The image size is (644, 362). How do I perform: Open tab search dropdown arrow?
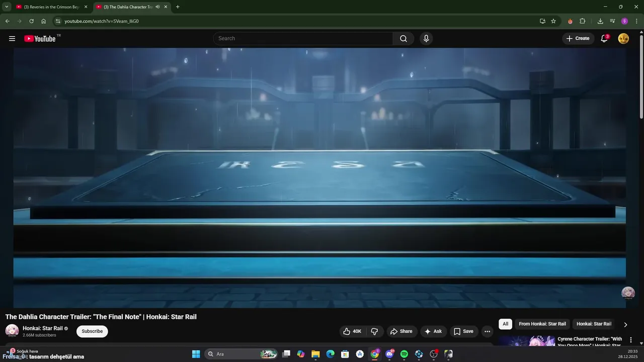pos(7,7)
